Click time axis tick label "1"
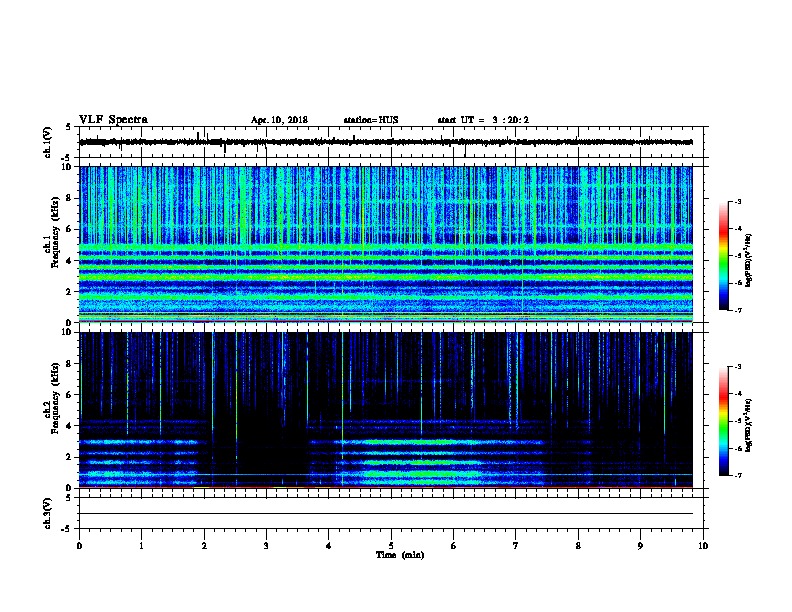792x612 pixels. tap(142, 546)
